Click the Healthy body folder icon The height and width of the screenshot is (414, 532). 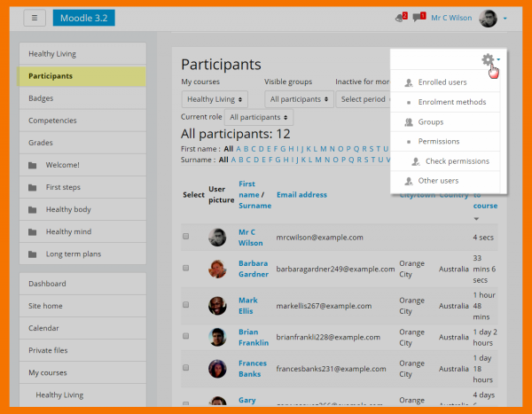point(33,209)
